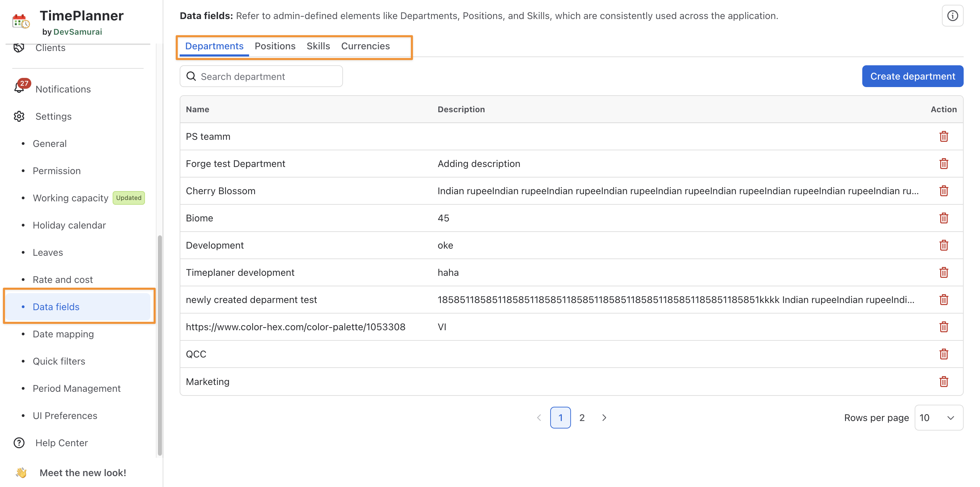Open Working capacity settings
The image size is (980, 487).
click(x=70, y=198)
